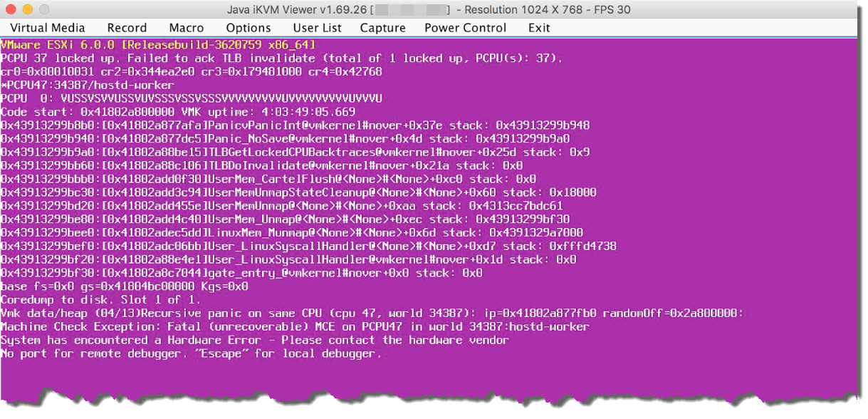Select Exit in the menu bar
Viewport: 868px width, 419px height.
pyautogui.click(x=539, y=28)
